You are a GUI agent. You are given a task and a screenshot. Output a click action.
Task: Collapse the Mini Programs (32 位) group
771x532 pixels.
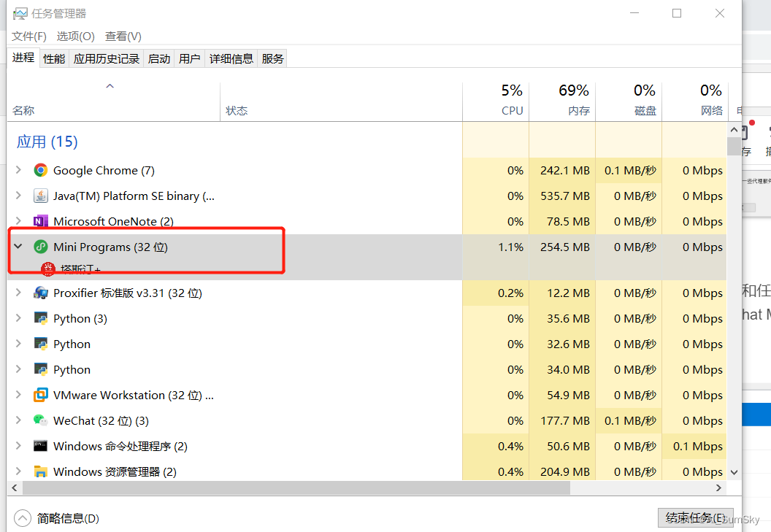click(x=18, y=247)
